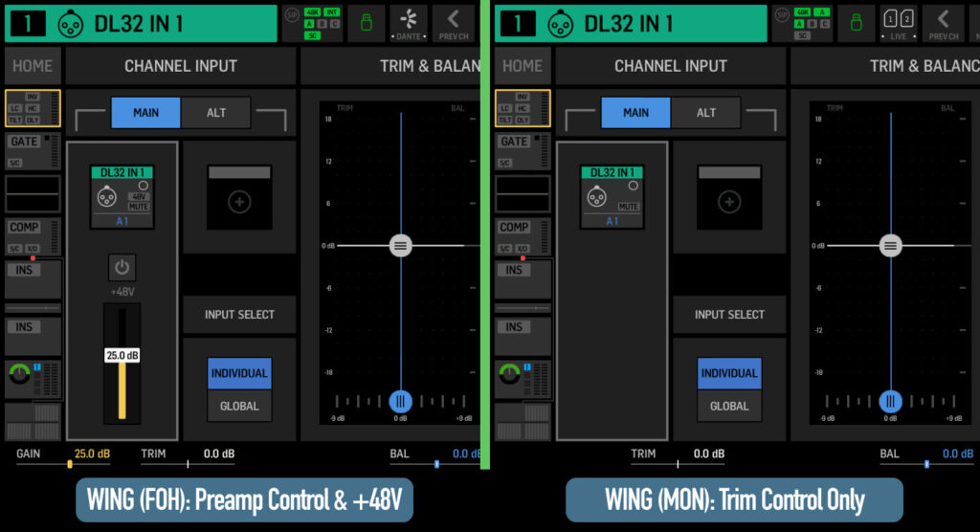
Task: Click USB stick icon on FOH top bar
Action: click(367, 24)
